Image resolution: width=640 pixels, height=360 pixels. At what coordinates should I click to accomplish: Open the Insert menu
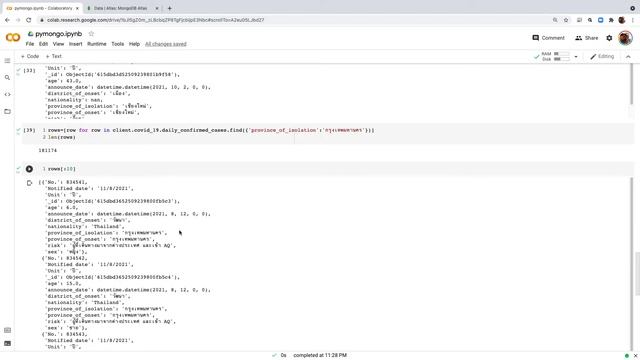point(76,44)
